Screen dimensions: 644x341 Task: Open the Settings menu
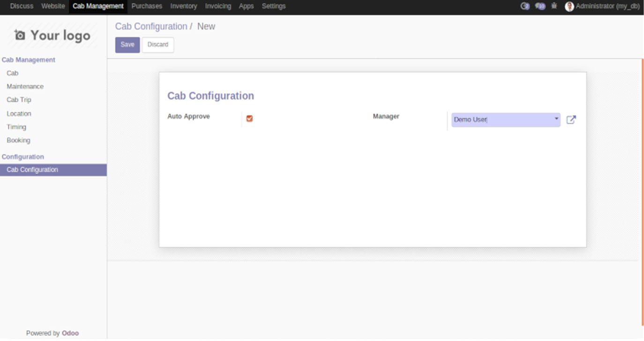274,6
